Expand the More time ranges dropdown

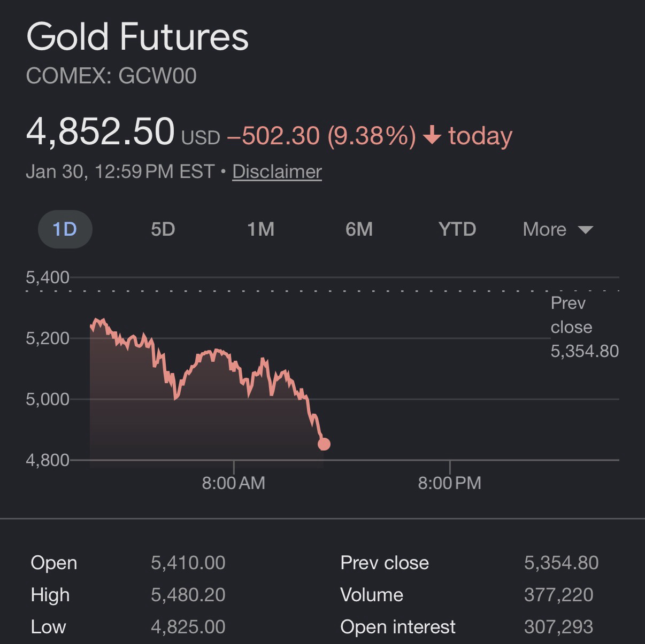(544, 229)
